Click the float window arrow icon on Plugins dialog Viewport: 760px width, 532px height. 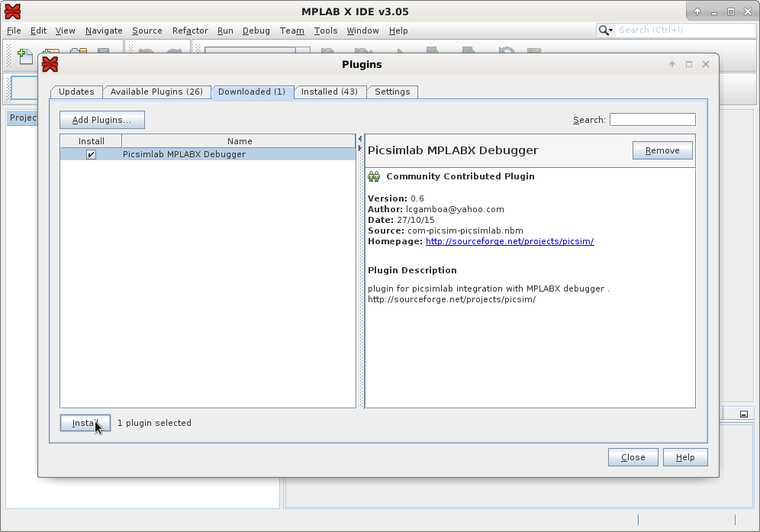pos(671,64)
